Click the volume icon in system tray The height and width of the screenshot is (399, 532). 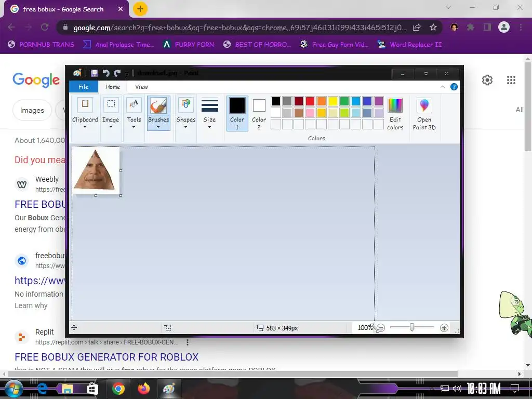457,389
